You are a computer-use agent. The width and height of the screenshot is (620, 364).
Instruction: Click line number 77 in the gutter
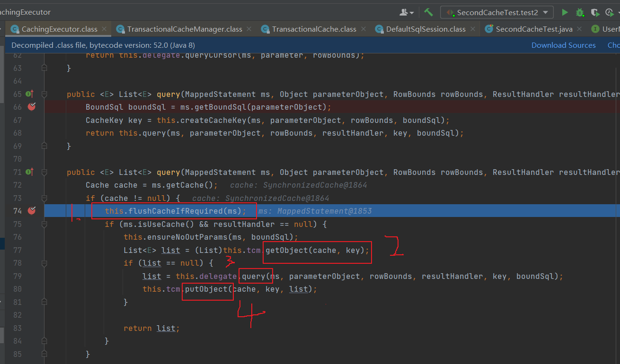coord(17,250)
